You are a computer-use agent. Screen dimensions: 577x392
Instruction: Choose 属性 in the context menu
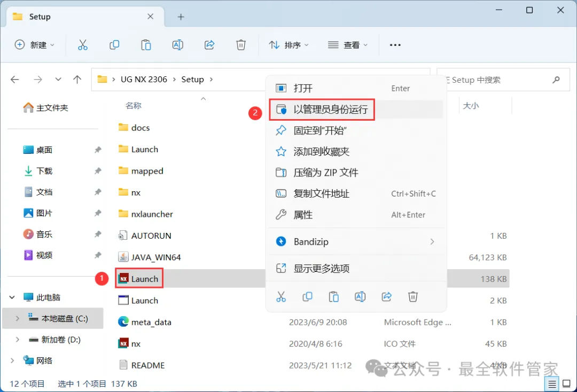(355, 214)
